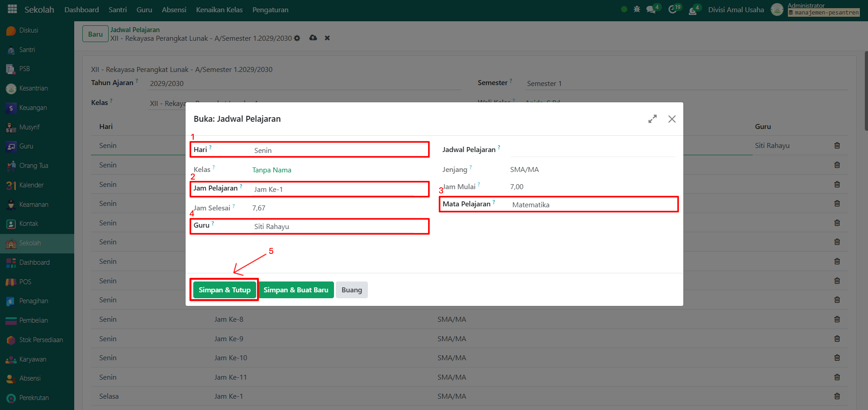Click the cloud upload save icon

[x=313, y=38]
